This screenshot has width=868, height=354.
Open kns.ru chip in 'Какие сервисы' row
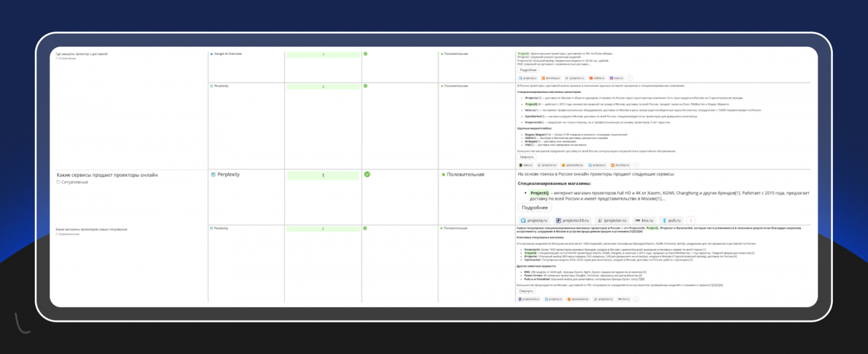pyautogui.click(x=644, y=220)
